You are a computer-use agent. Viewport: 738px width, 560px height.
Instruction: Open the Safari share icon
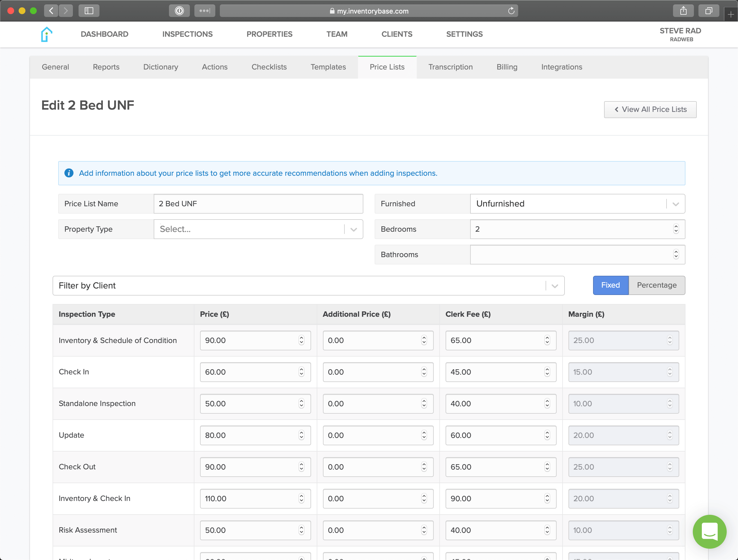click(x=683, y=11)
